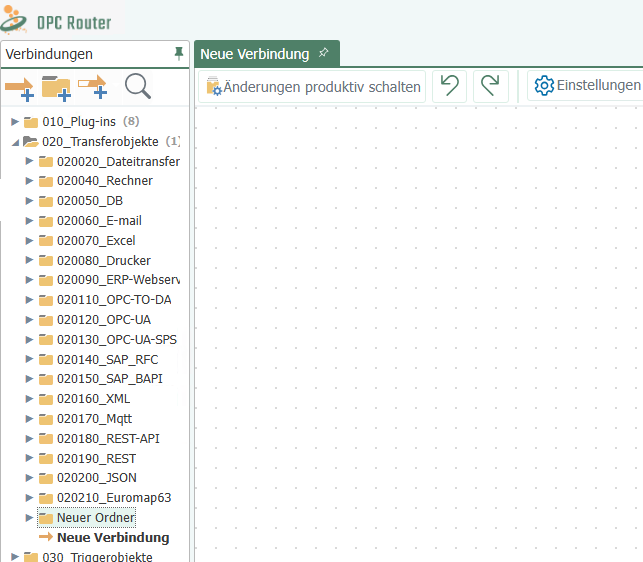Select the 020140_SAP_RFC tree item
Image resolution: width=643 pixels, height=562 pixels.
click(107, 360)
